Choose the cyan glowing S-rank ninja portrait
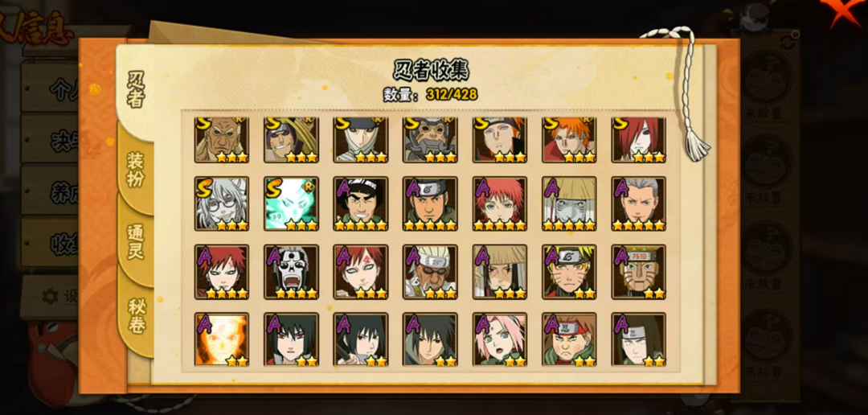Image resolution: width=868 pixels, height=415 pixels. point(291,203)
